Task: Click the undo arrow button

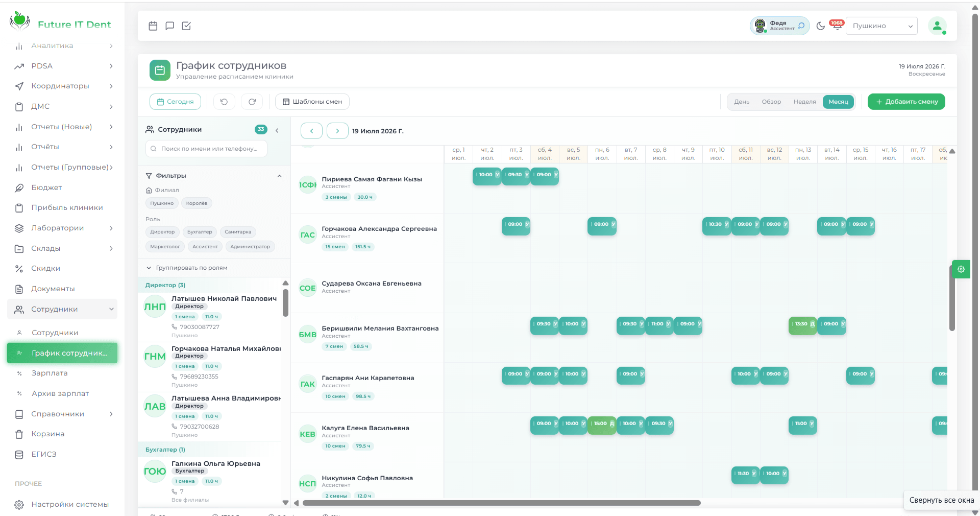Action: point(224,102)
